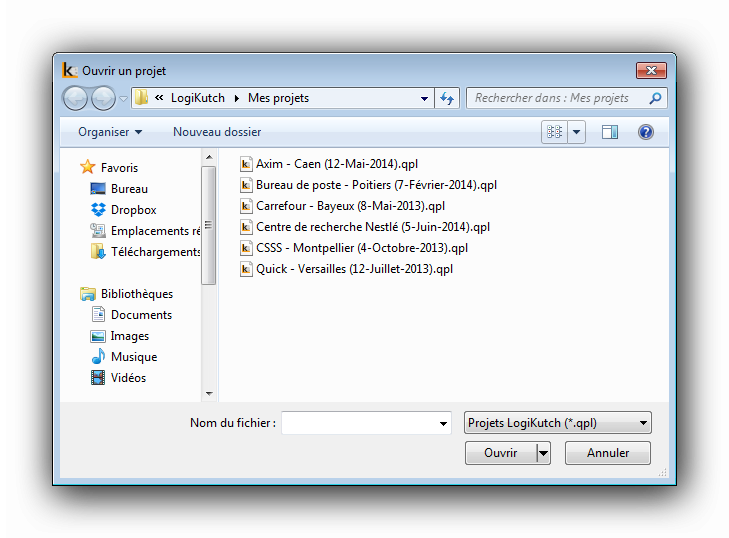This screenshot has width=729, height=538.
Task: Select Téléchargements in the navigation pane
Action: 155,252
